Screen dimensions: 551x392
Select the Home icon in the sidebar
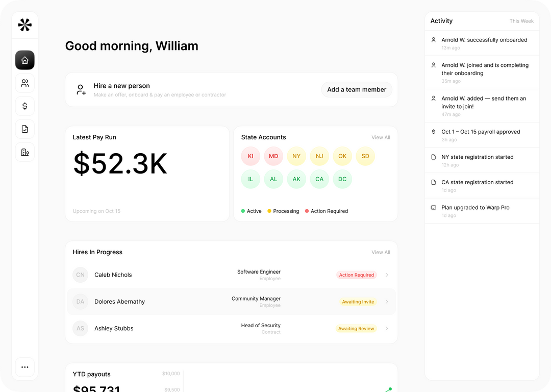[24, 60]
